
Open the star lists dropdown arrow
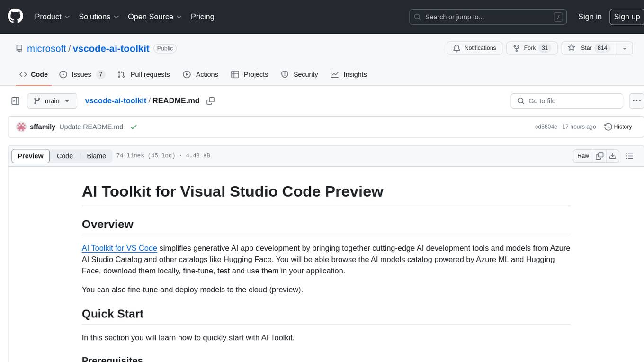tap(625, 48)
